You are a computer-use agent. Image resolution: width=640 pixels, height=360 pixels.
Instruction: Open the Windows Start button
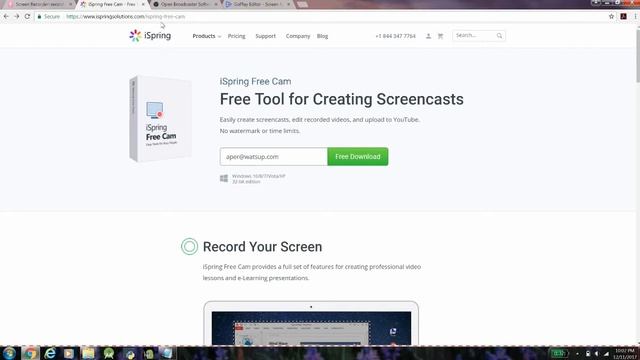(9, 353)
